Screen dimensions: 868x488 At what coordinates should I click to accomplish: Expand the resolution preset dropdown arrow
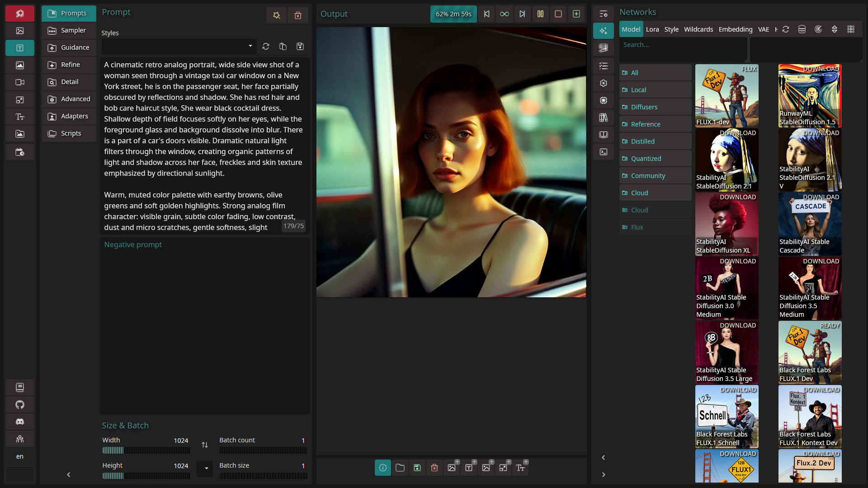(x=206, y=468)
